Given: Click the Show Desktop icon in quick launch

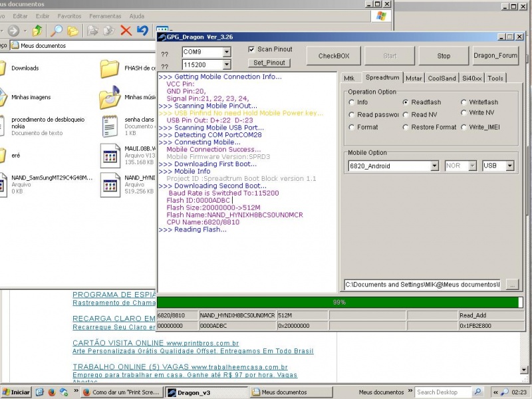Looking at the screenshot, I should [x=40, y=392].
